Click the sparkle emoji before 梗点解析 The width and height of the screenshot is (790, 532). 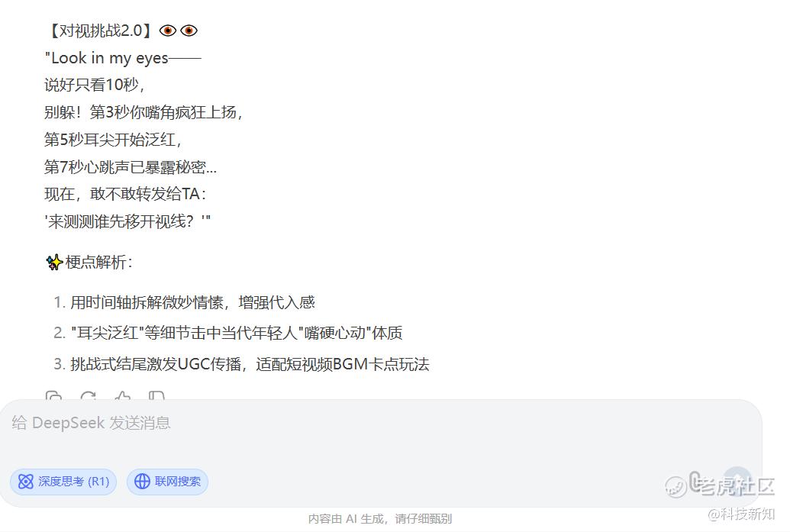click(54, 262)
